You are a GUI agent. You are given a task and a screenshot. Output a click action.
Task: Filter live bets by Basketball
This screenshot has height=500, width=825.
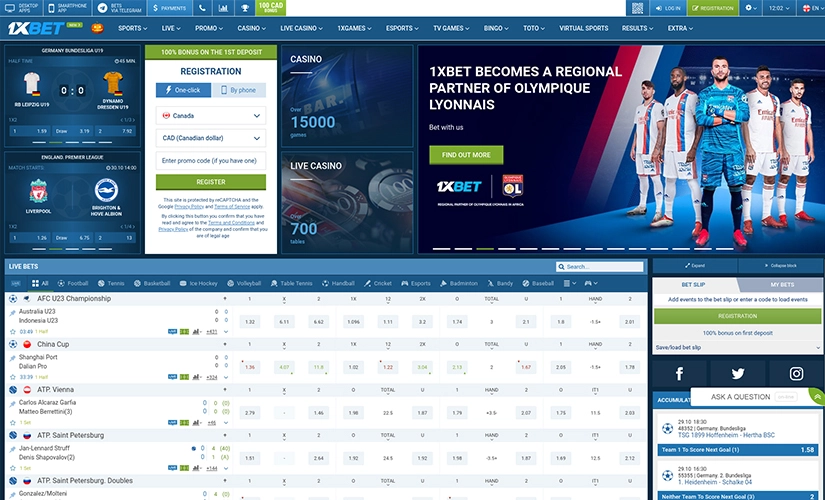(152, 283)
